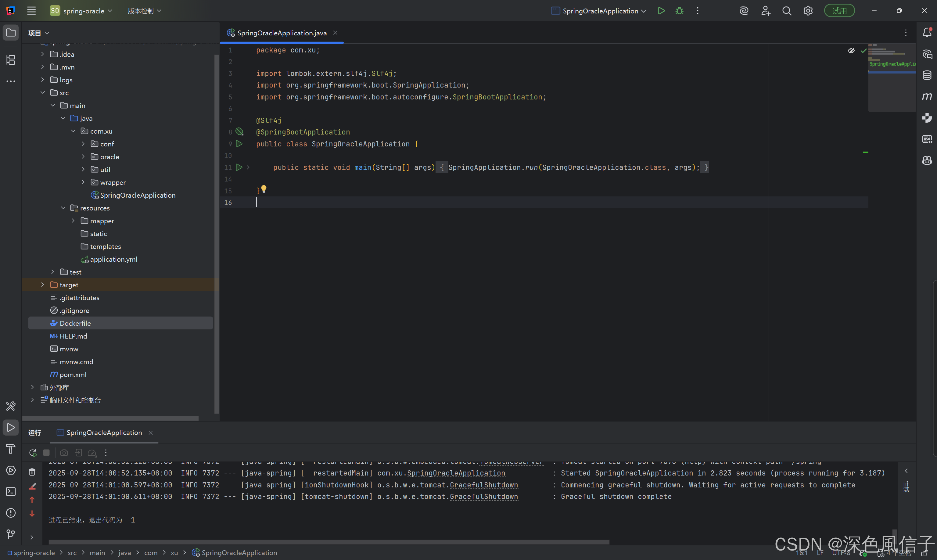
Task: Click the 试用 trial button
Action: (839, 11)
